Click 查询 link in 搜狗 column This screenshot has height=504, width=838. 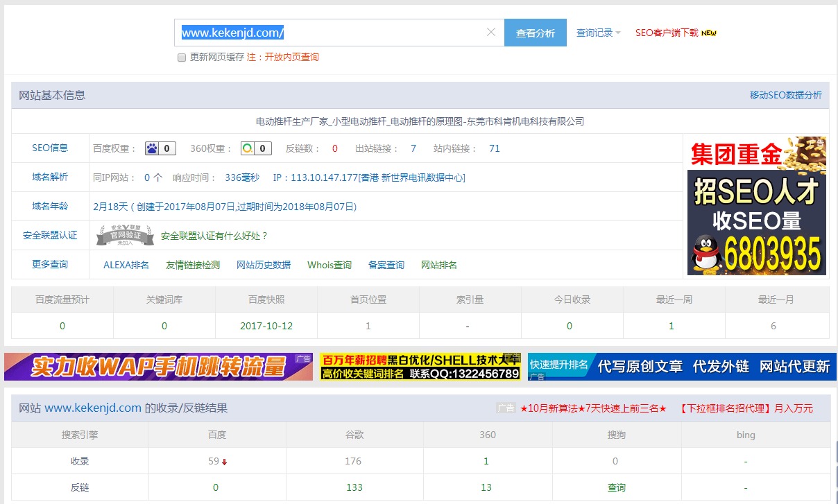point(617,487)
